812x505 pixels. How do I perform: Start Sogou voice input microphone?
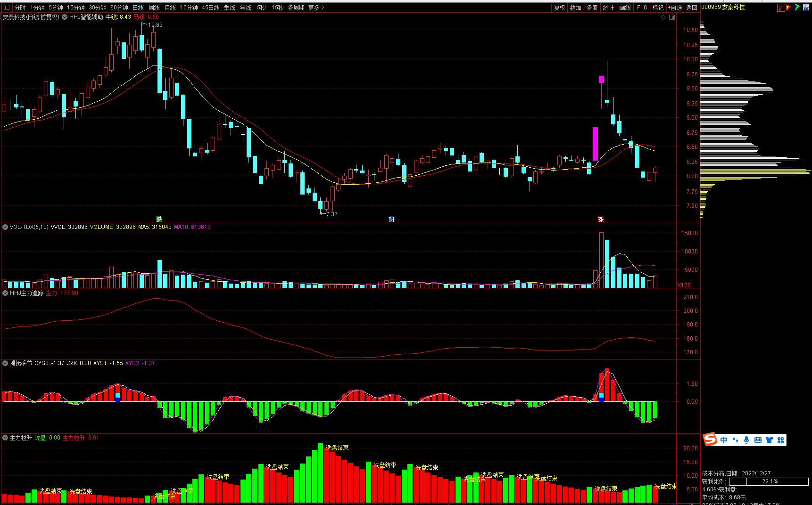click(746, 440)
